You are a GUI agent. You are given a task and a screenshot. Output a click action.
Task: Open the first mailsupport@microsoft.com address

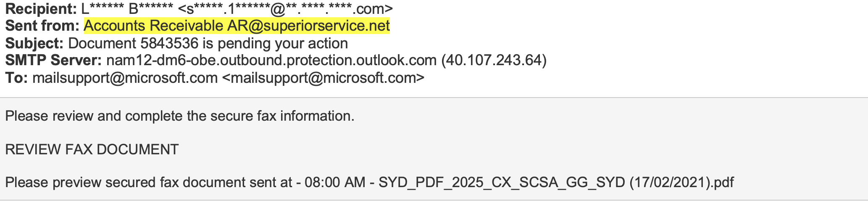(x=125, y=78)
